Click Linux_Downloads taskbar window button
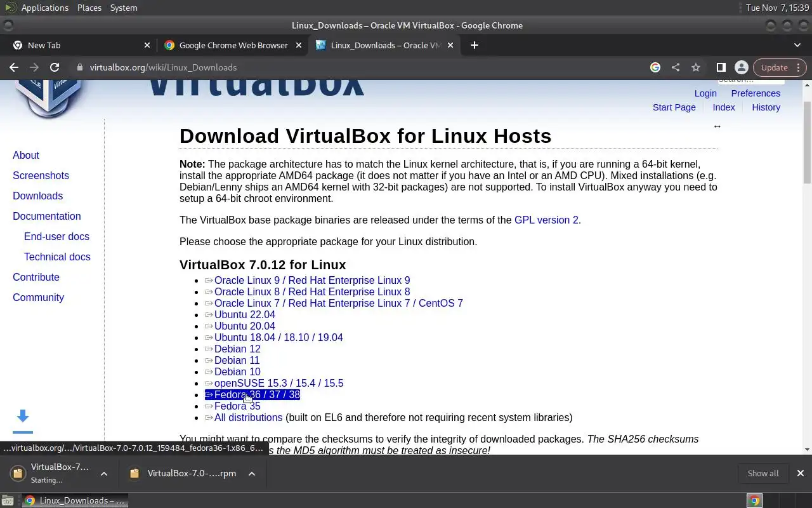The width and height of the screenshot is (812, 508). (75, 500)
